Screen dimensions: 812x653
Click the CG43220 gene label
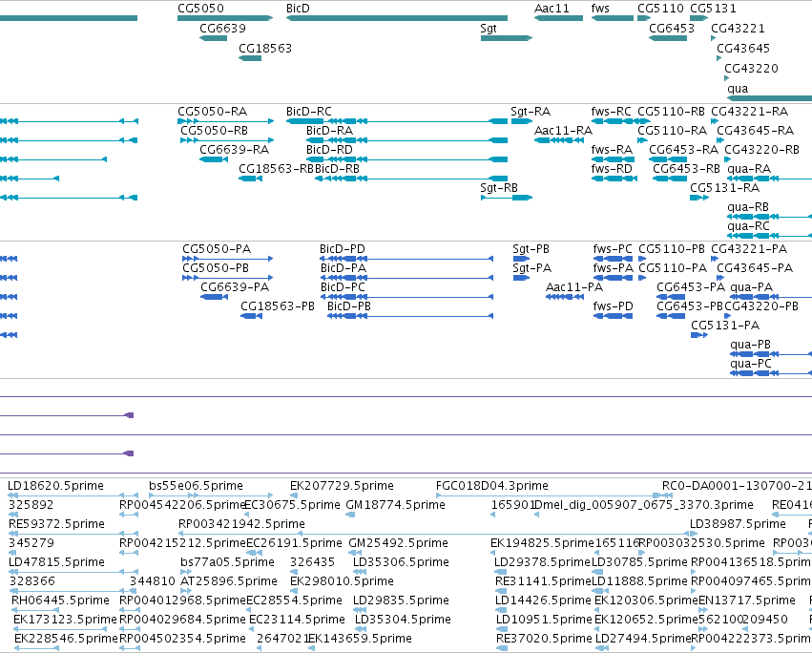click(x=752, y=69)
